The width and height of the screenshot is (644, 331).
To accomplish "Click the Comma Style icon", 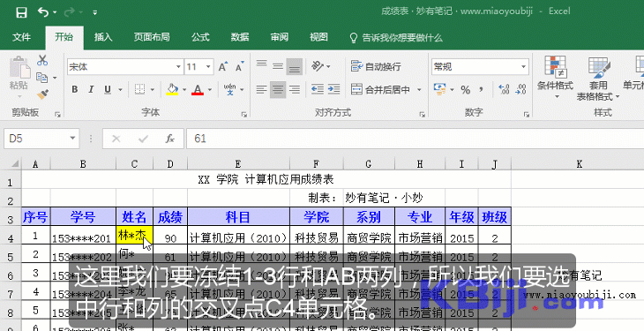I will pyautogui.click(x=481, y=89).
